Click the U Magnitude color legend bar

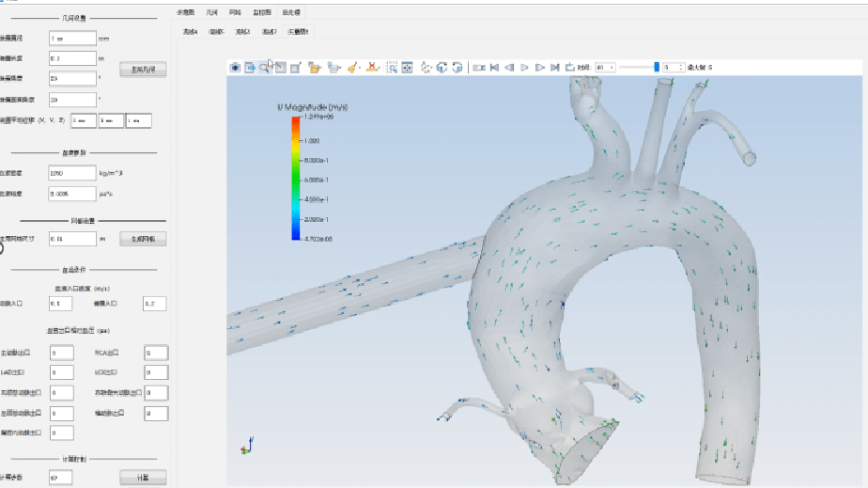pyautogui.click(x=295, y=179)
